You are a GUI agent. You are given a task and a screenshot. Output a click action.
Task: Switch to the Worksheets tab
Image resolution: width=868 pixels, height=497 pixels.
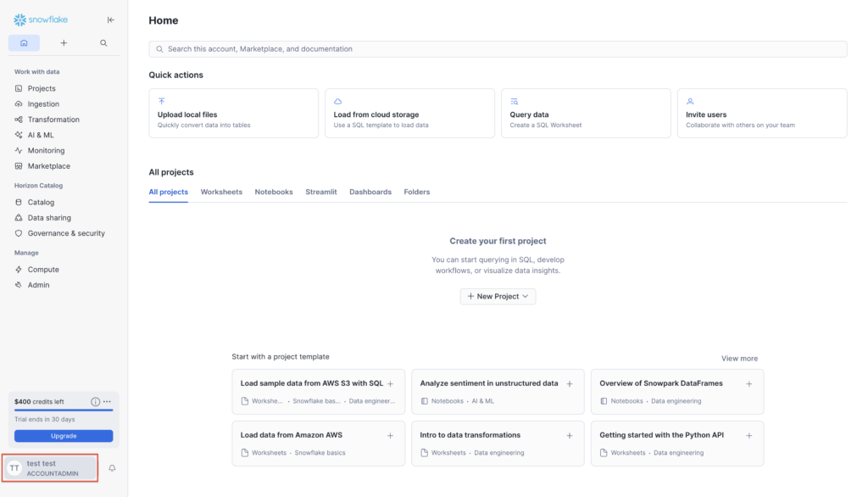click(221, 192)
